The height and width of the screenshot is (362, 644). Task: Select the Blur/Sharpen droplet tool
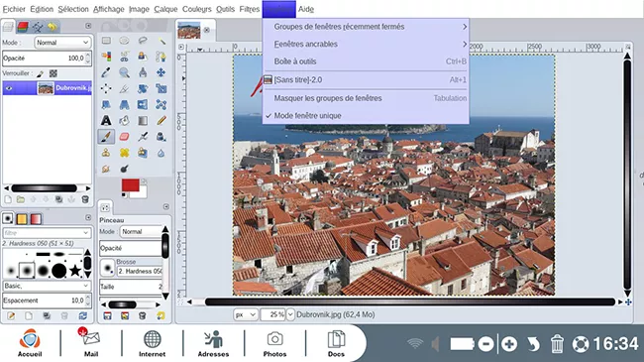[x=161, y=153]
